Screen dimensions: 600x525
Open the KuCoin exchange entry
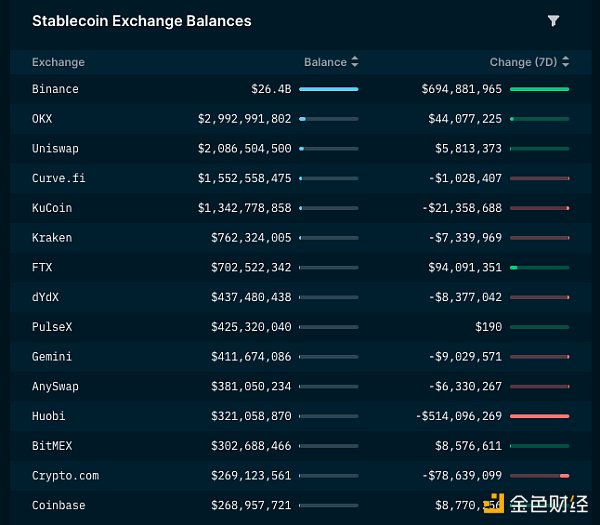[52, 208]
